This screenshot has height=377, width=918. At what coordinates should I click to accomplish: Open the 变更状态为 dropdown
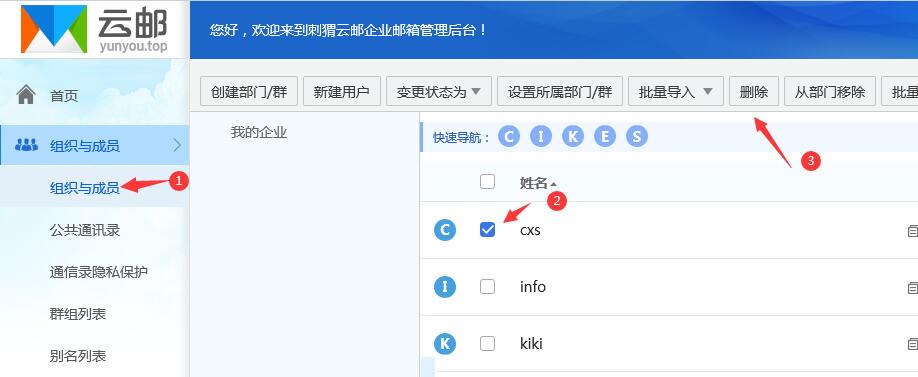tap(439, 91)
